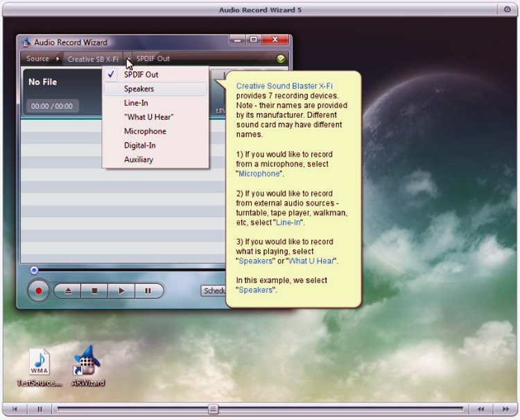Expand the Source arrow
Screen dimensions: 520x420
click(58, 59)
